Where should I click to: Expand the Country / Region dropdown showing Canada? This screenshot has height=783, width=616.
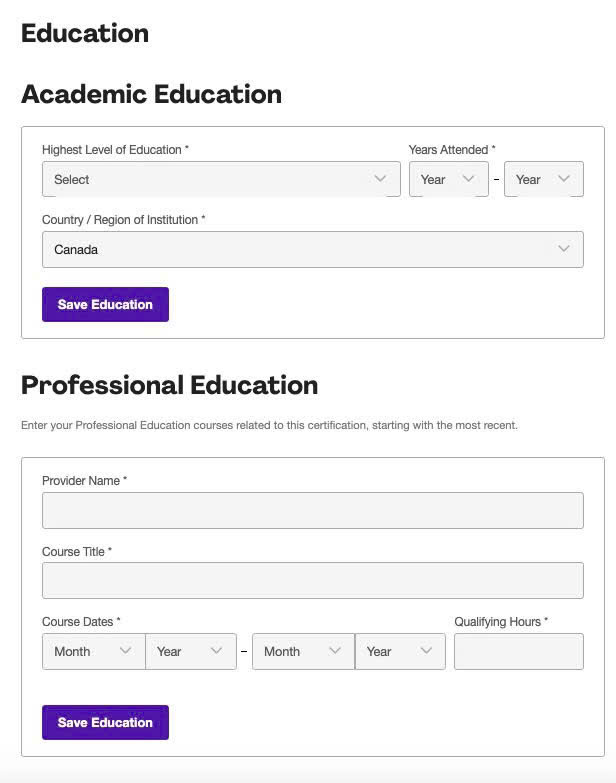[x=312, y=249]
